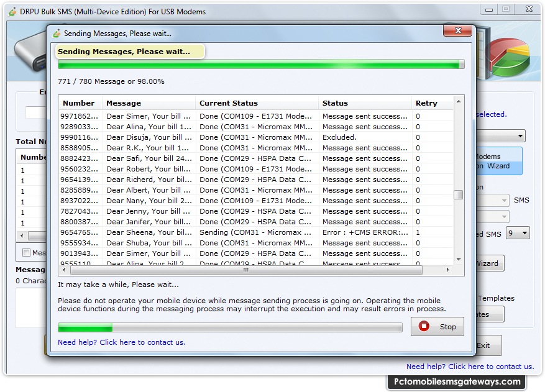Screen dimensions: 545x392
Task: Open the grayed dropdown below SMS row
Action: point(493,217)
